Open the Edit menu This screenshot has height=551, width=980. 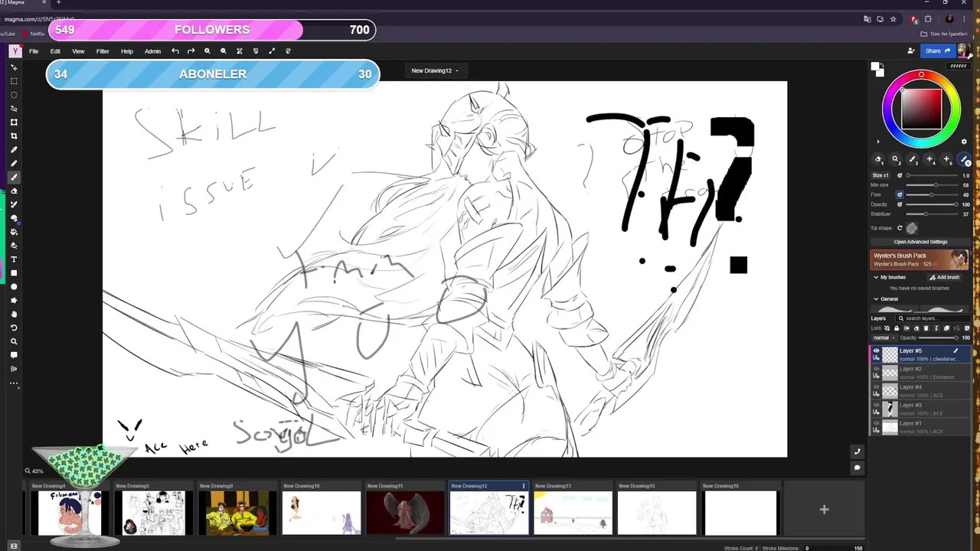(55, 51)
